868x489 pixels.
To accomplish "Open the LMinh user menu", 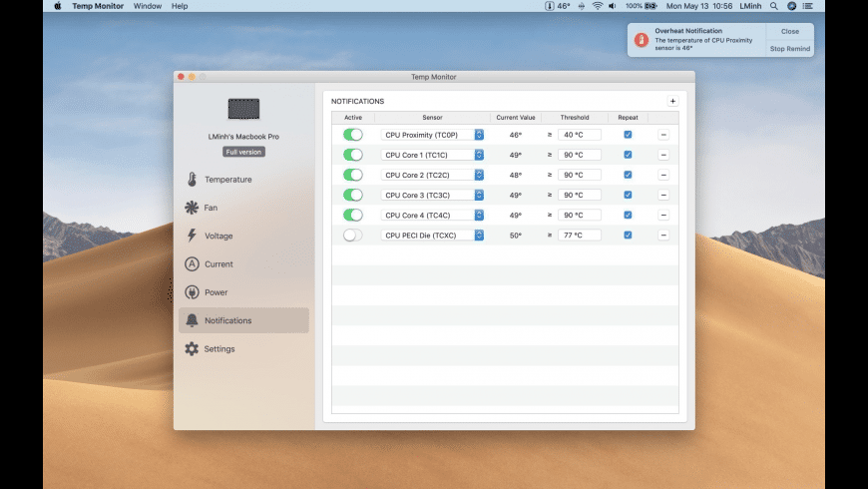I will (x=750, y=6).
